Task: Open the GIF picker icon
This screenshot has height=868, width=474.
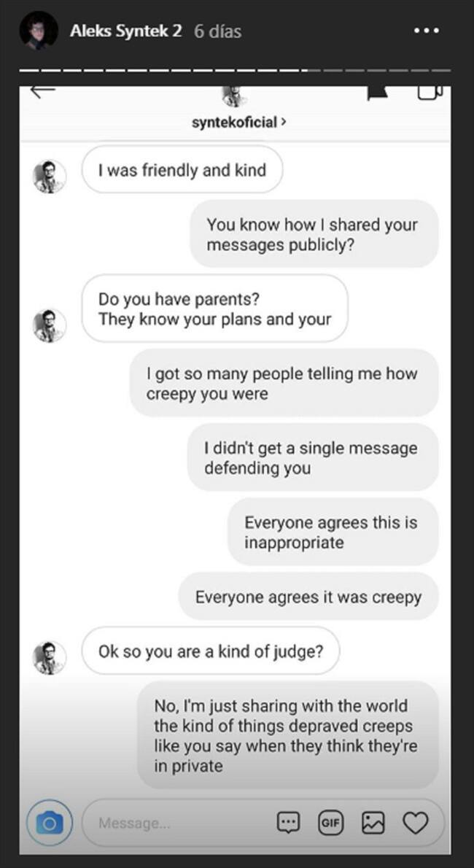Action: click(x=330, y=824)
